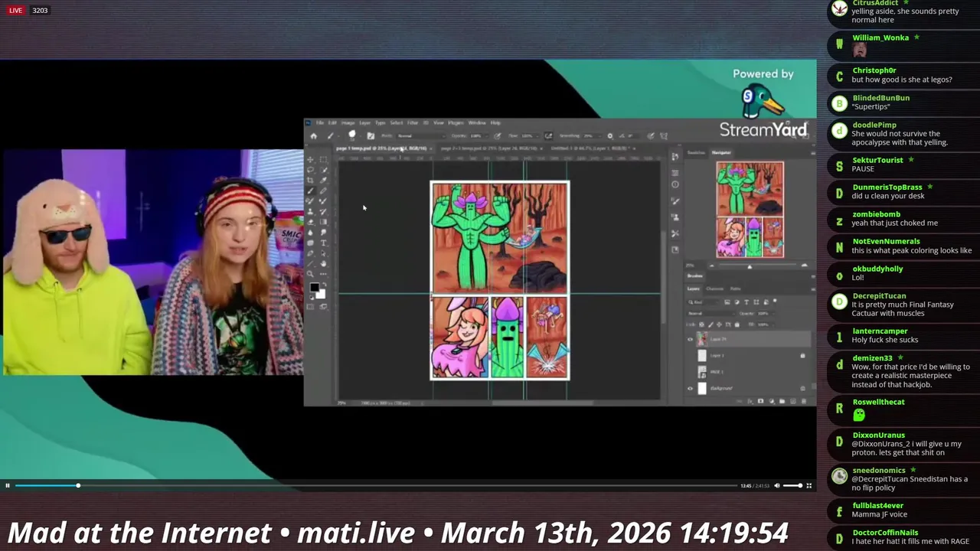Select the Move tool in Photoshop toolbar
The width and height of the screenshot is (980, 551).
click(310, 159)
